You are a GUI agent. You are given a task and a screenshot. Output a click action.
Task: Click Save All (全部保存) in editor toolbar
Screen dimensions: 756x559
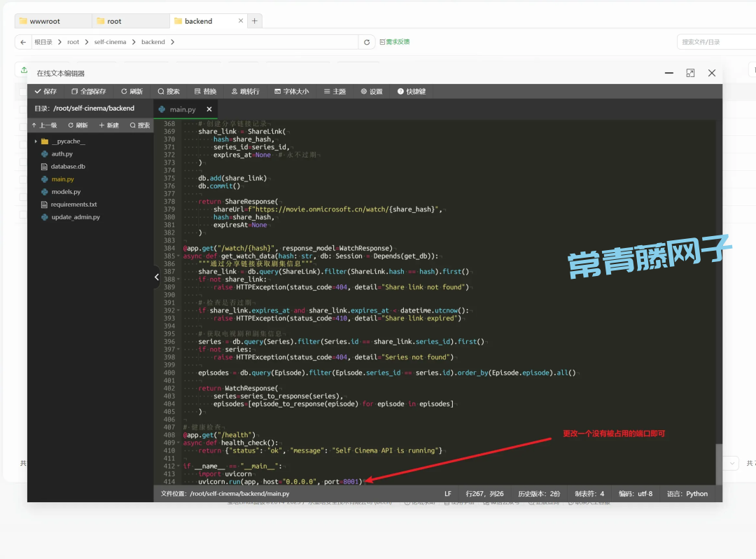pos(89,91)
